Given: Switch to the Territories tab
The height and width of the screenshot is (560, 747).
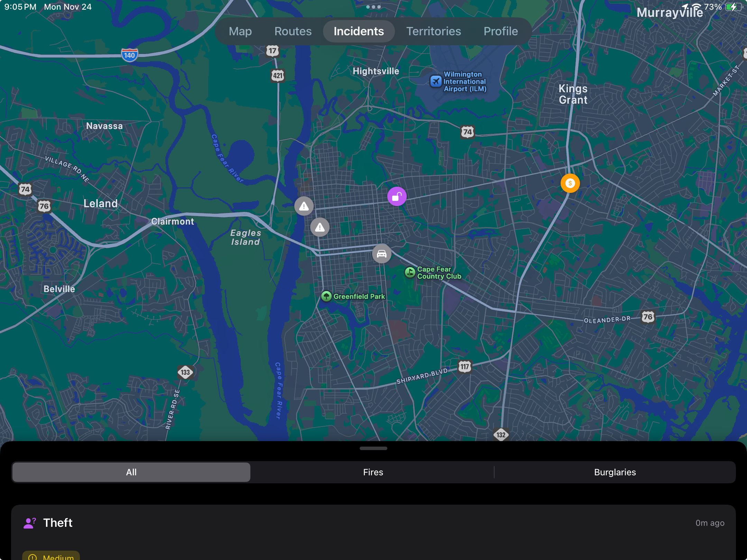Looking at the screenshot, I should (434, 31).
